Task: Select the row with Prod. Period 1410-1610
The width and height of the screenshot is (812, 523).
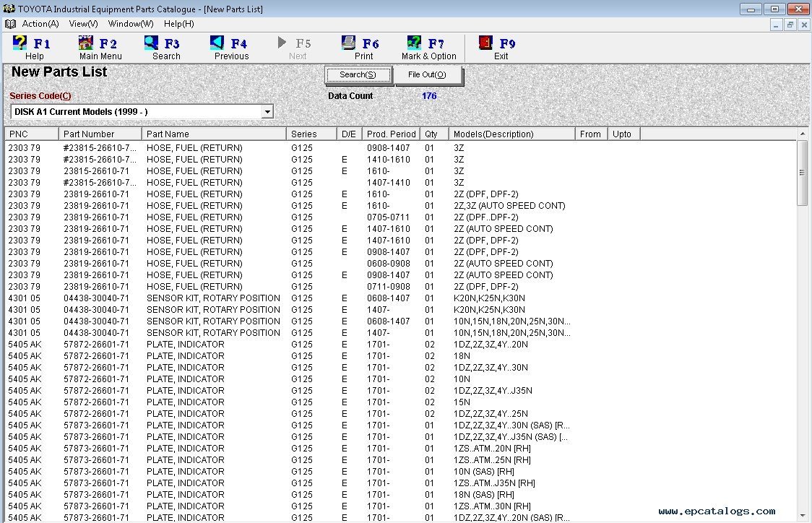Action: click(x=400, y=160)
